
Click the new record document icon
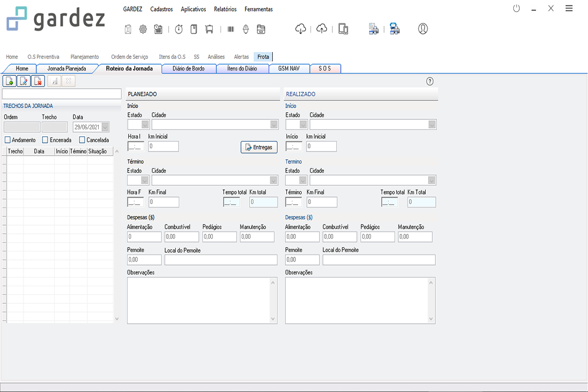point(9,81)
